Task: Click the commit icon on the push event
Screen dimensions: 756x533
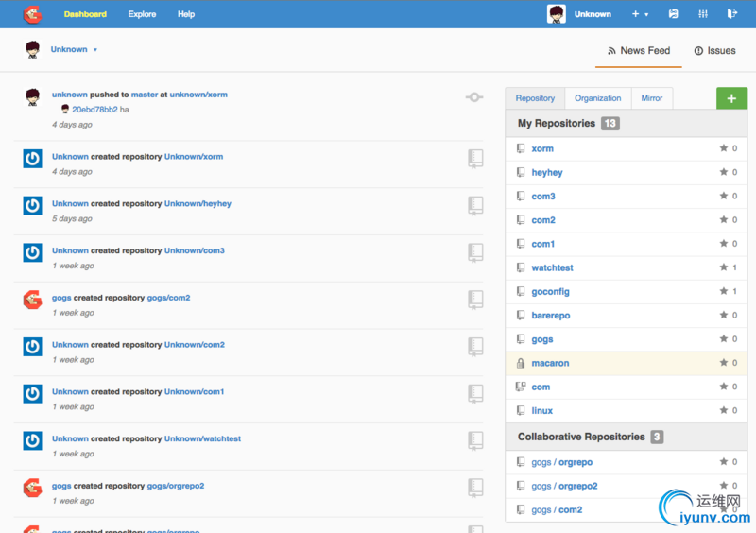Action: [x=474, y=97]
